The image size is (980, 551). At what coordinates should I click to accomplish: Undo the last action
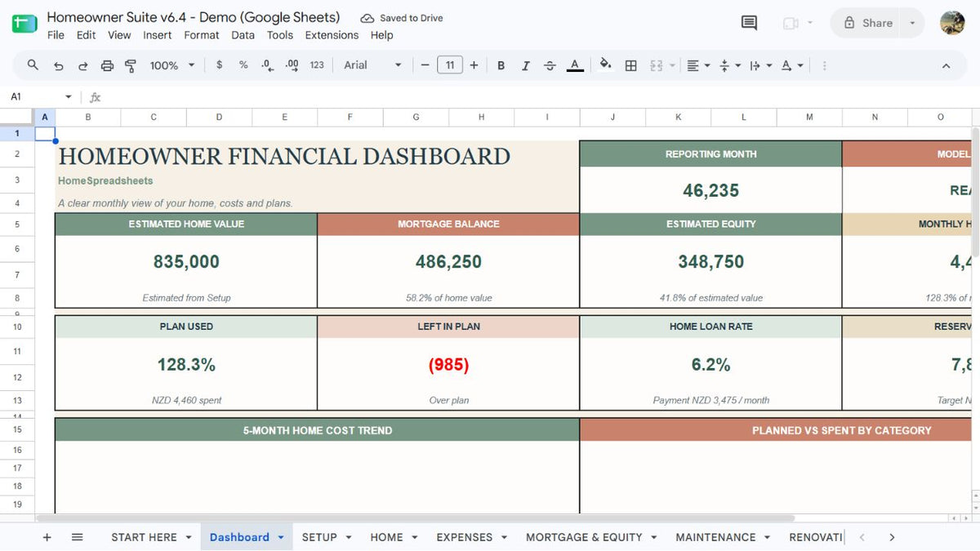click(58, 65)
